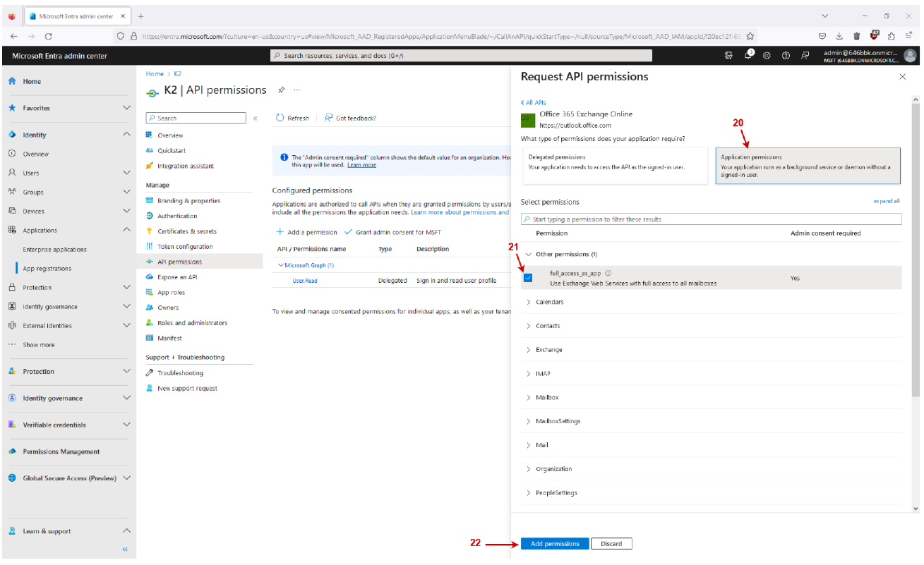Click the help question mark icon
Screen dimensions: 924x565
click(x=786, y=56)
